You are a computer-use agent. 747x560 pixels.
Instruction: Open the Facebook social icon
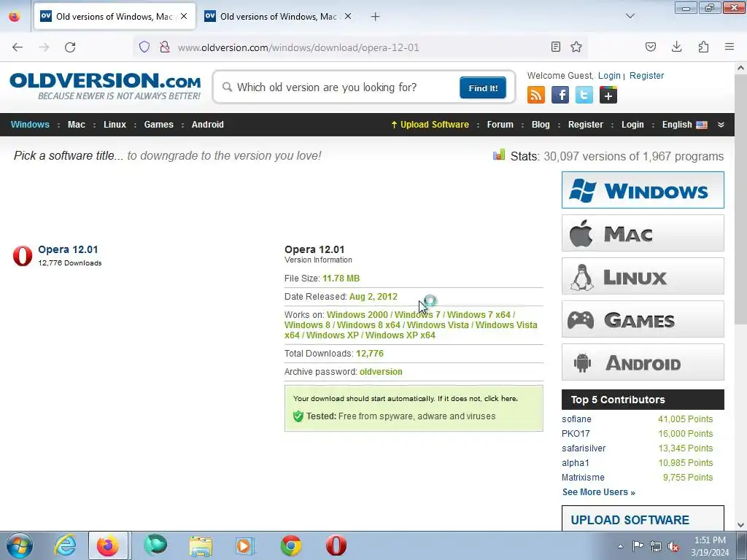[x=560, y=95]
